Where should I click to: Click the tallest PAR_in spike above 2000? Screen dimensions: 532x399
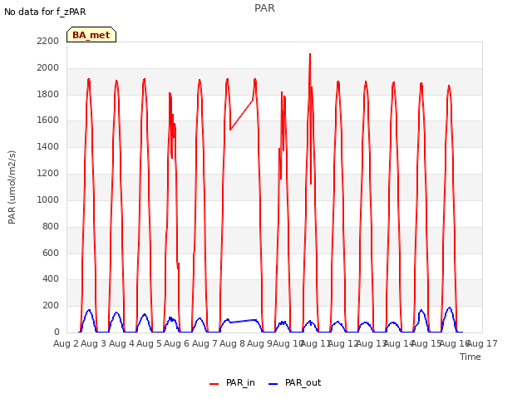coord(310,59)
